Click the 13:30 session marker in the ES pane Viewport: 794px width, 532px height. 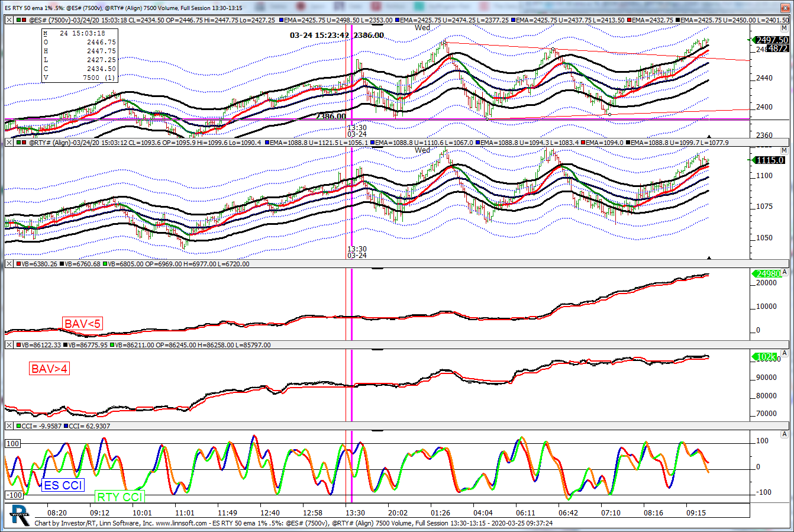click(357, 127)
